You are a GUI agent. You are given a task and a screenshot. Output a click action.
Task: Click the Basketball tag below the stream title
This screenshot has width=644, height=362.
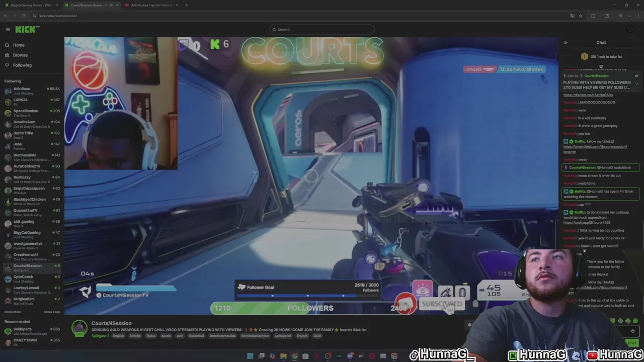click(x=197, y=336)
